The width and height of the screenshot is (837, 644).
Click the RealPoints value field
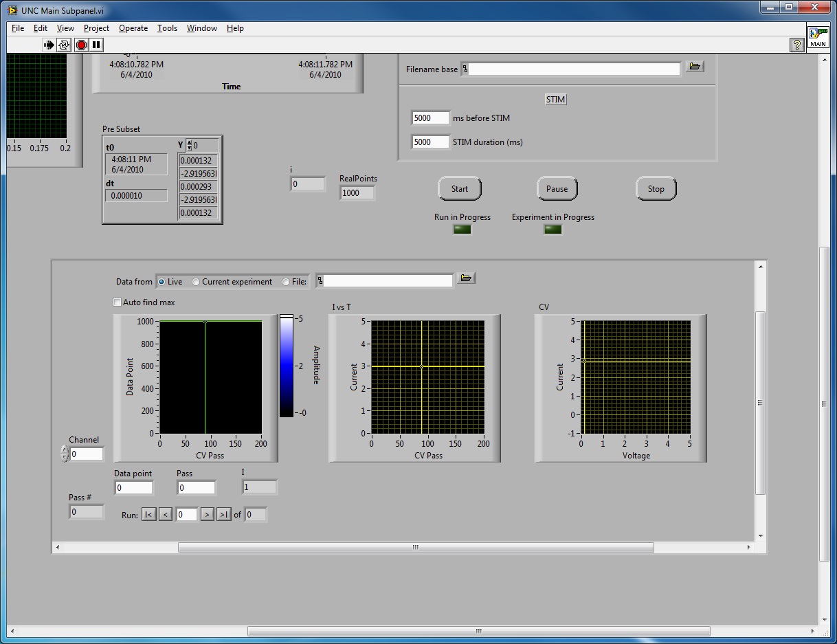[357, 193]
